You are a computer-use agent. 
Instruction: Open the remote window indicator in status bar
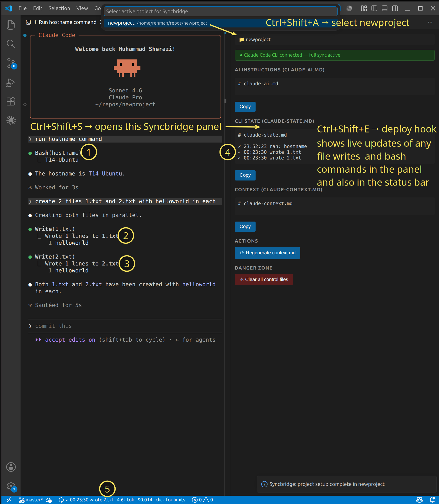tap(9, 500)
